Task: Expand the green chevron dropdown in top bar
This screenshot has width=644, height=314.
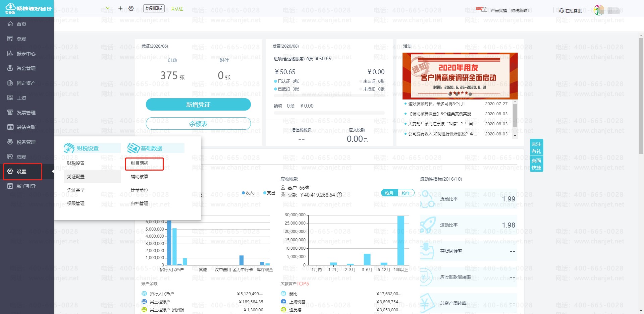Action: [108, 8]
